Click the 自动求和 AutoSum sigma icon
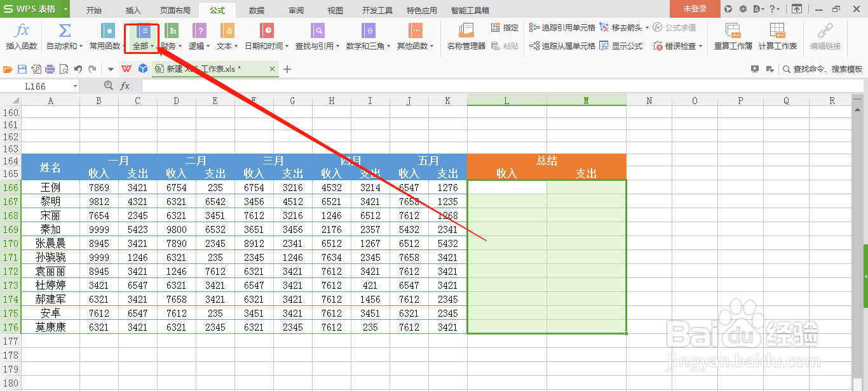Image resolution: width=868 pixels, height=391 pixels. [64, 31]
